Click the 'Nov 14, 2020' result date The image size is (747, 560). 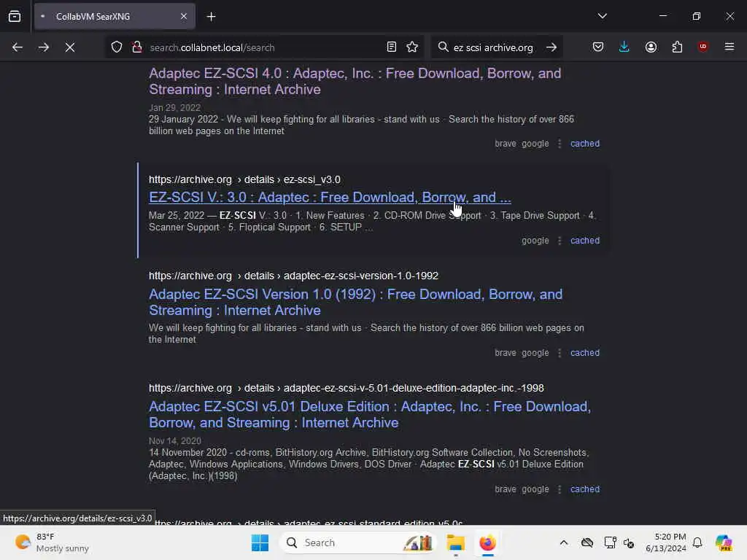[x=175, y=441]
